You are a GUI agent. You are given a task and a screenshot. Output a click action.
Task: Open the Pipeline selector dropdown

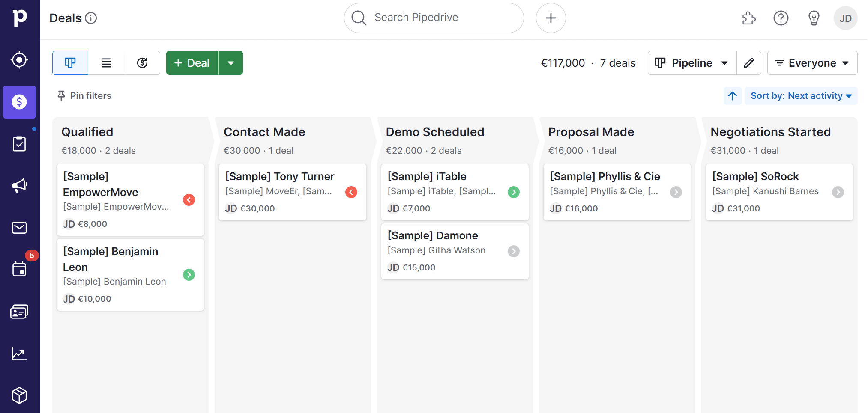tap(692, 63)
